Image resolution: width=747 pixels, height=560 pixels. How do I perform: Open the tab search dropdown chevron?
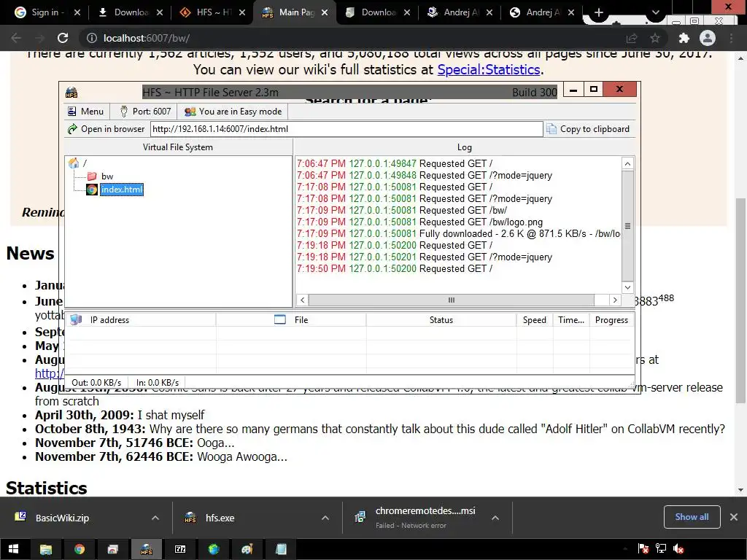(x=656, y=13)
